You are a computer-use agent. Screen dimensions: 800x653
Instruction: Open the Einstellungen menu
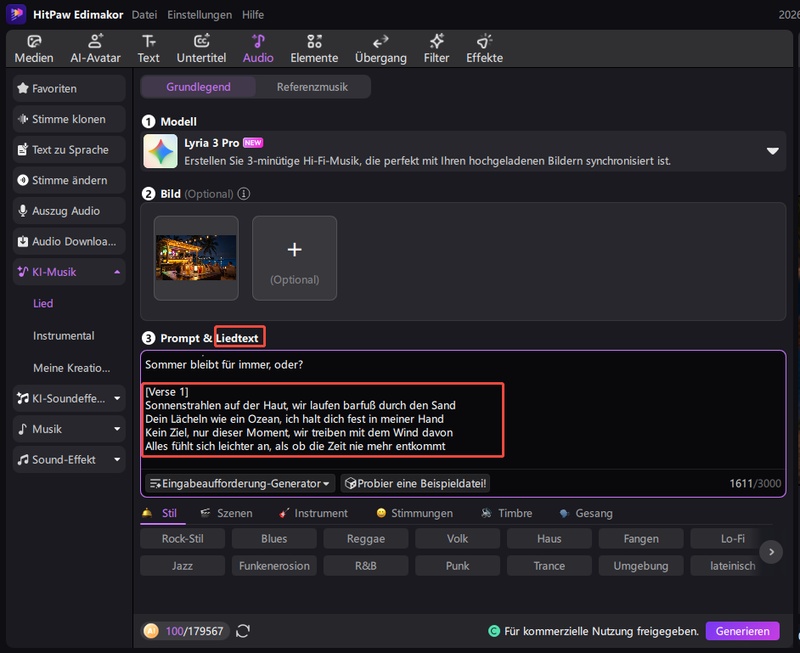point(199,15)
